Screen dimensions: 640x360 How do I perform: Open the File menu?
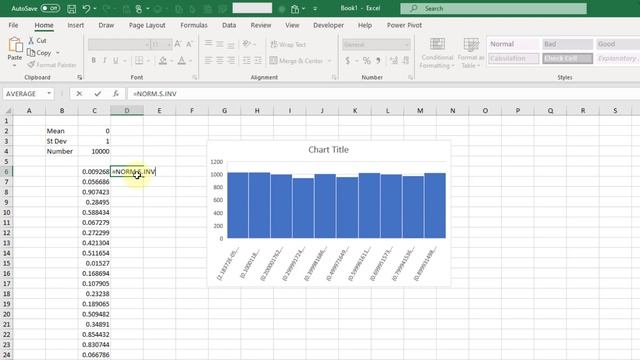(x=13, y=25)
